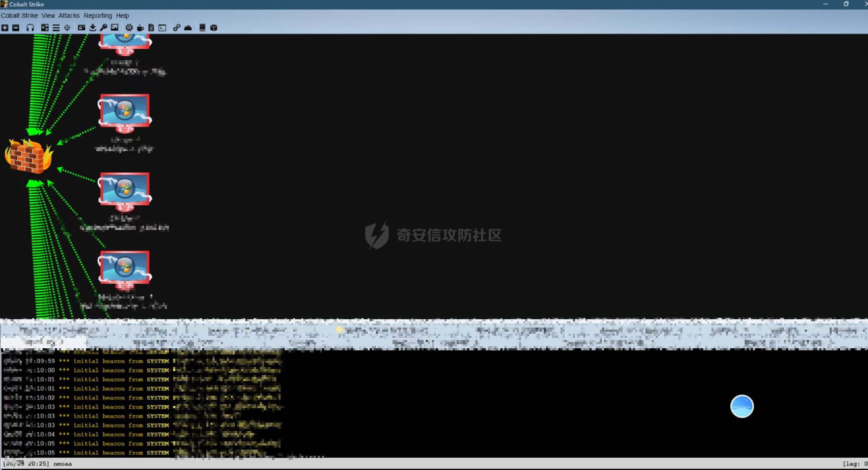Select the firewall node in the graph

[29, 156]
